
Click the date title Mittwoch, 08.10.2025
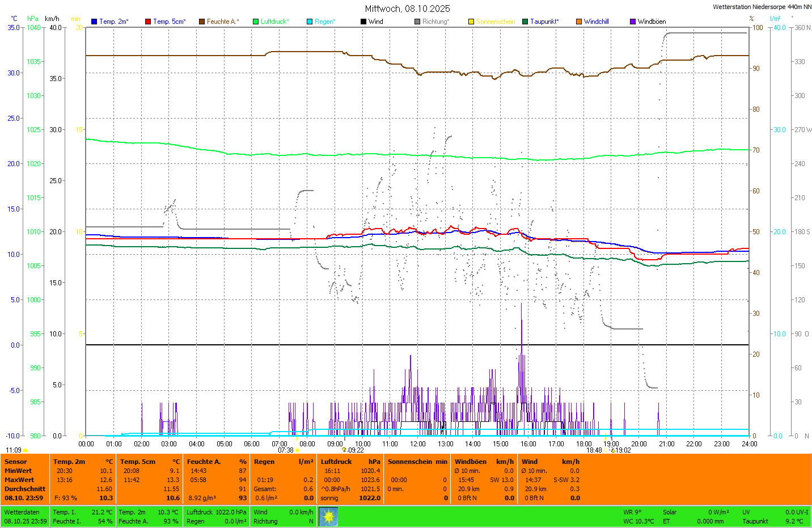point(407,9)
